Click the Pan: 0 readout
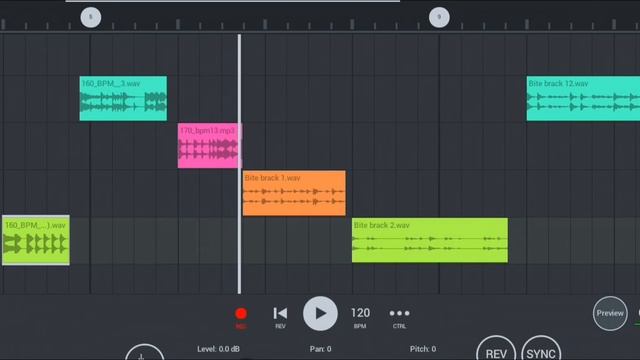 320,349
